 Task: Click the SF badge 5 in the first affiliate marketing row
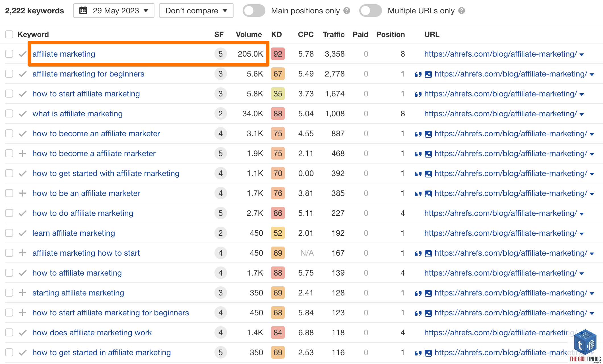[220, 54]
